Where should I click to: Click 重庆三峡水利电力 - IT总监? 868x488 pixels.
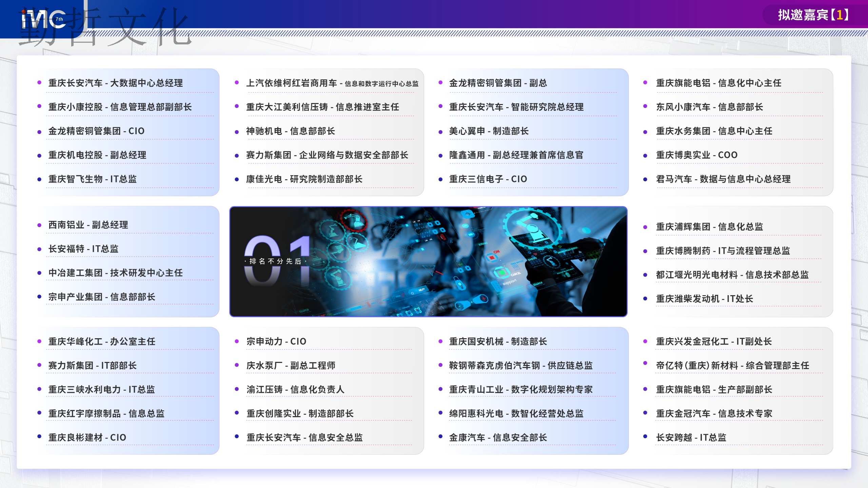(x=102, y=390)
